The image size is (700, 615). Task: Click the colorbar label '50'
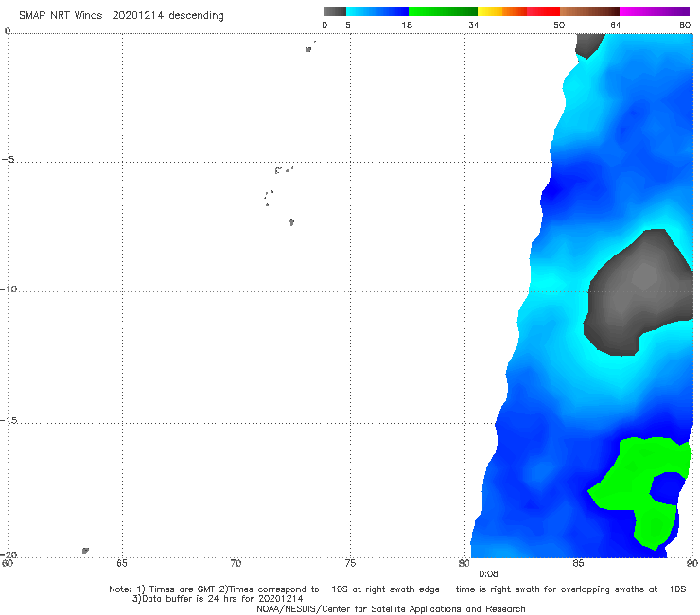pyautogui.click(x=559, y=26)
